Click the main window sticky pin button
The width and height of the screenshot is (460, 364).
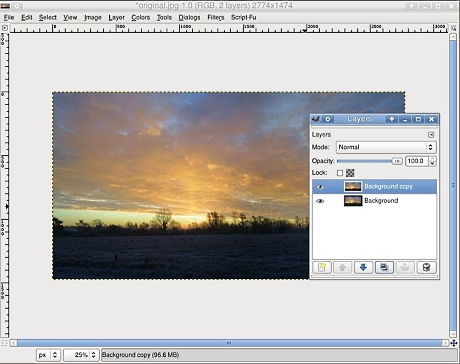pos(17,6)
